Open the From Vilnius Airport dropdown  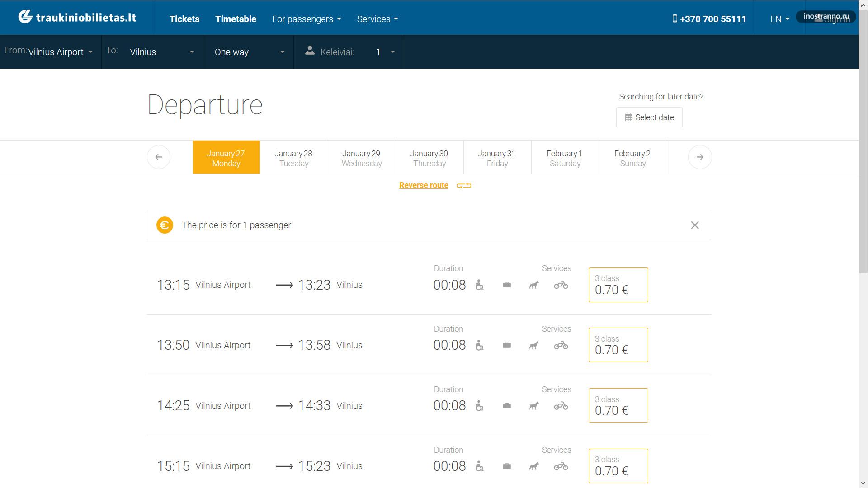(60, 52)
